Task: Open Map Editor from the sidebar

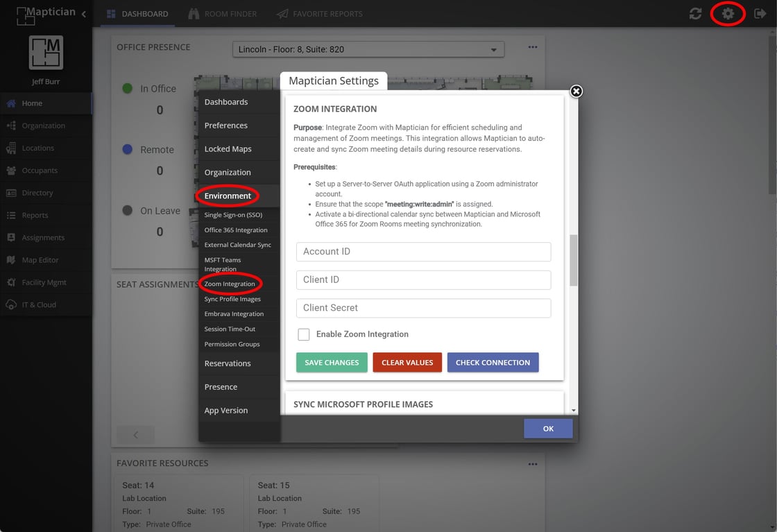Action: [x=40, y=260]
